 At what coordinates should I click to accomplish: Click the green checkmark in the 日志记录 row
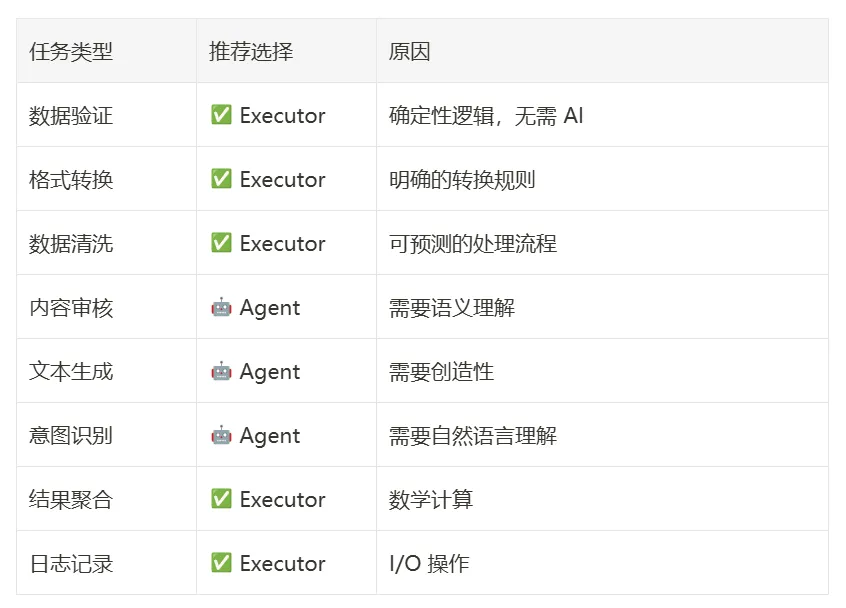click(x=221, y=563)
